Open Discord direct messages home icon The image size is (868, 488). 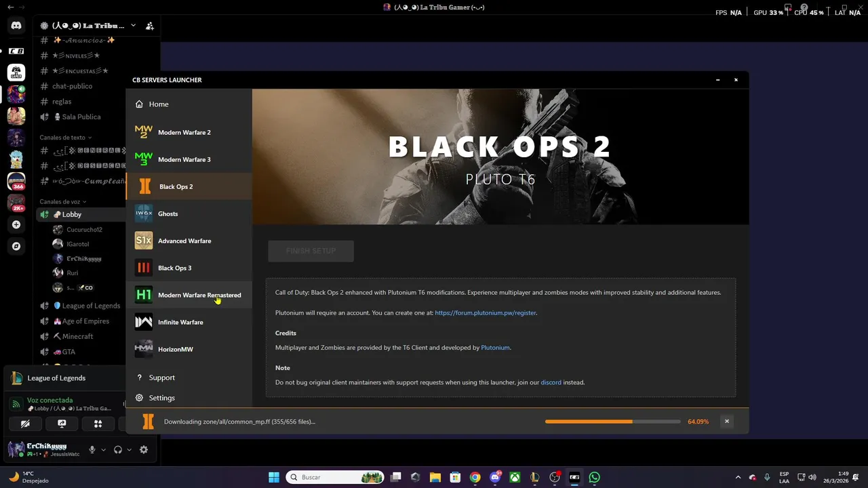[x=16, y=26]
